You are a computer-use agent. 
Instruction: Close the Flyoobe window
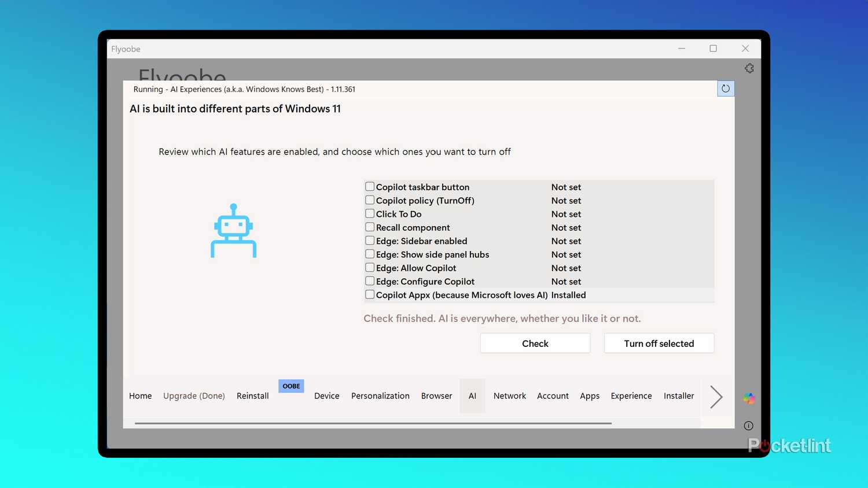point(745,49)
